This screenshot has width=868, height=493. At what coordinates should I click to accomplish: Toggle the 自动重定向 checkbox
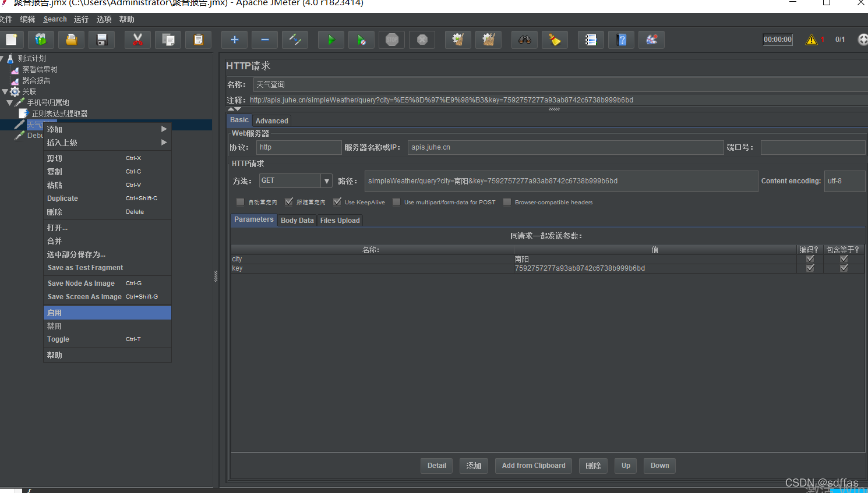(240, 202)
